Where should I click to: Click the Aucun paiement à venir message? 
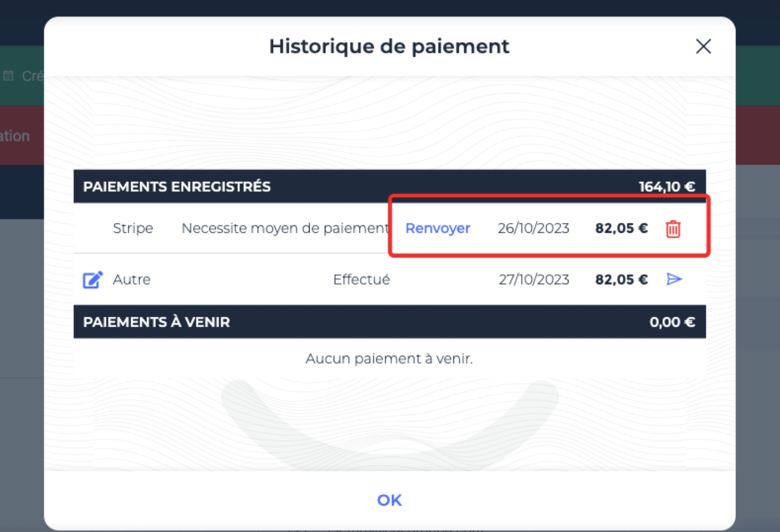click(x=389, y=359)
